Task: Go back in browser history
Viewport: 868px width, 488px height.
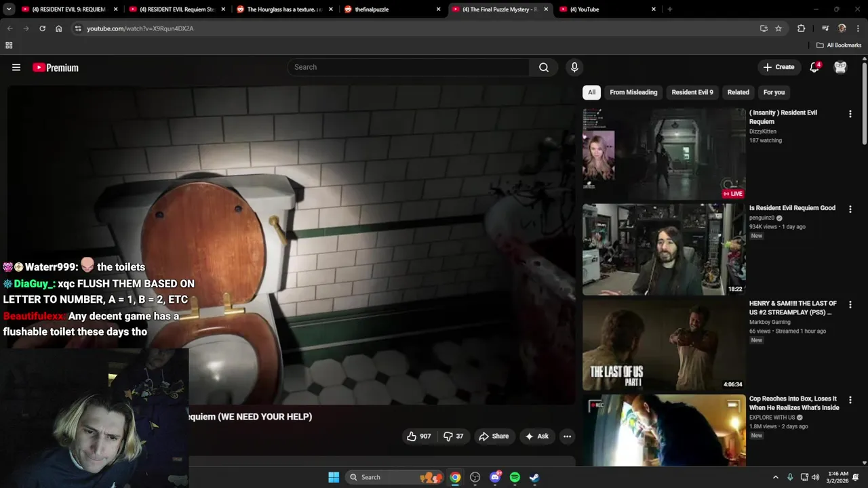Action: tap(9, 28)
